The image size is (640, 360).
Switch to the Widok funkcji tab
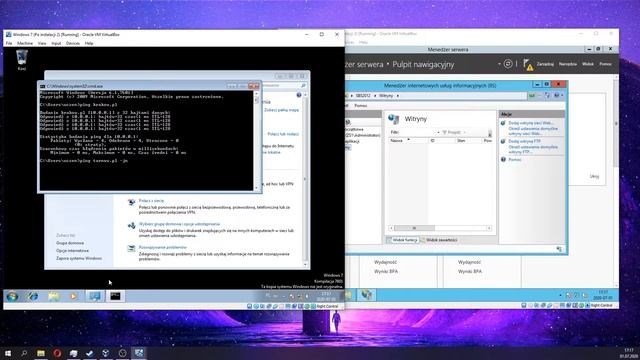402,240
